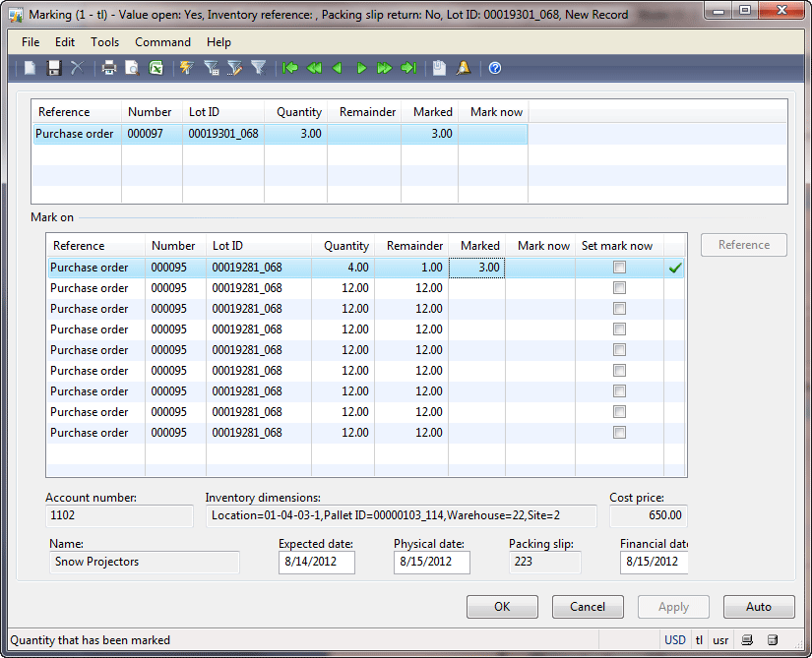Open the Edit menu
The width and height of the screenshot is (812, 658).
point(65,42)
